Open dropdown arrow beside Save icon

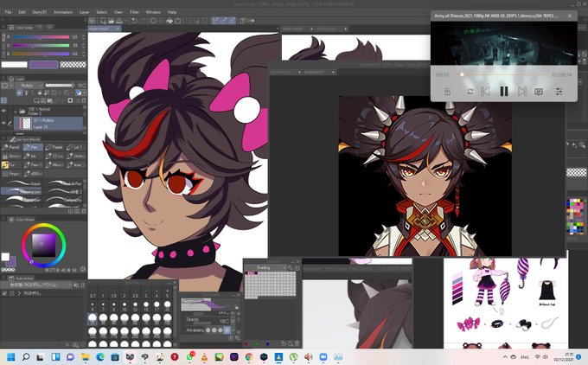[125, 21]
